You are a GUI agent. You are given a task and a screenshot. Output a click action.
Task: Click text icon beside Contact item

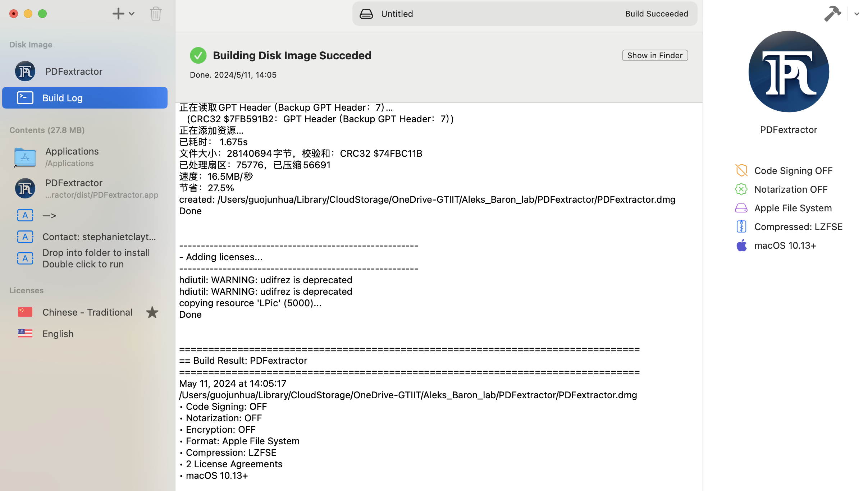25,237
